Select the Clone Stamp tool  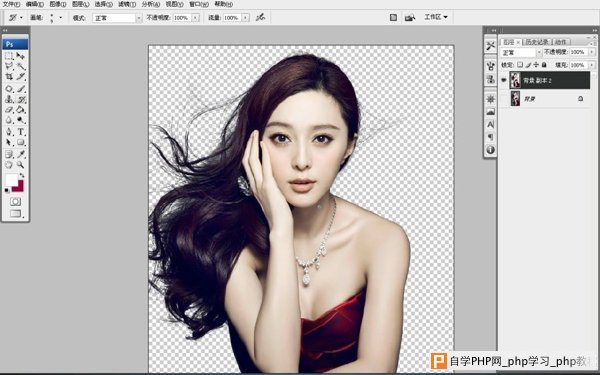(9, 99)
